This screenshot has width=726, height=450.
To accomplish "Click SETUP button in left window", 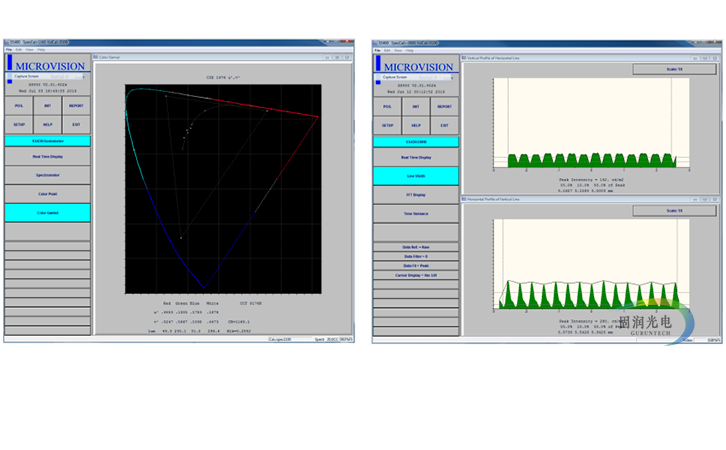I will pos(19,125).
